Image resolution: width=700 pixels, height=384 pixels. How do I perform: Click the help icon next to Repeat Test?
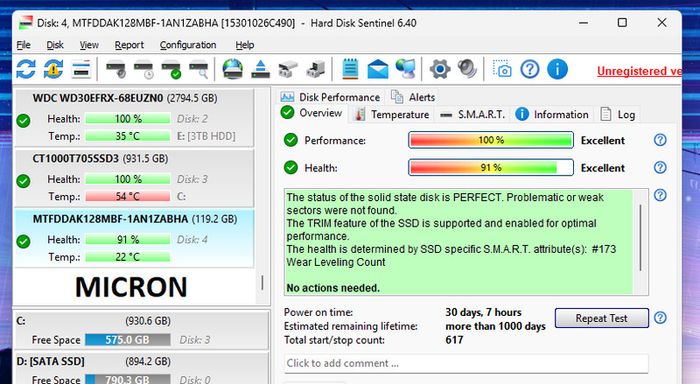660,318
